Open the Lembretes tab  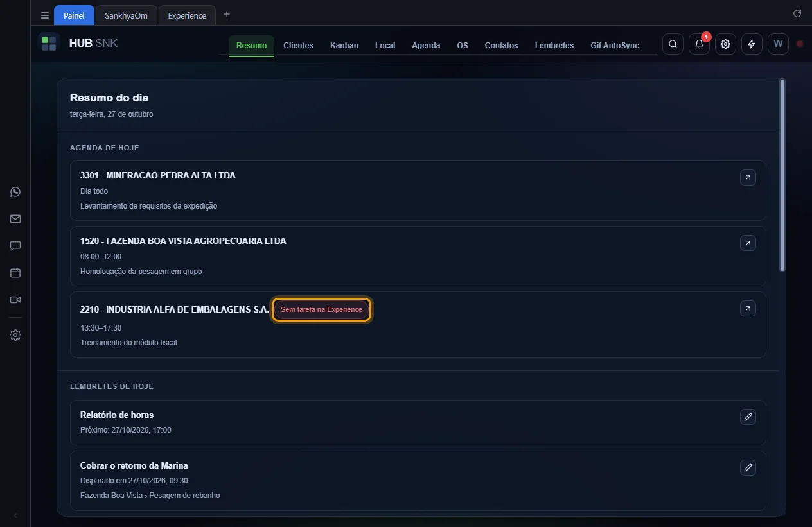pos(554,46)
